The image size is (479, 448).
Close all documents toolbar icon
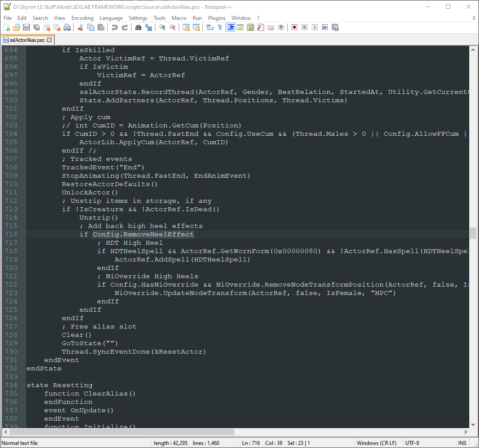pos(57,27)
